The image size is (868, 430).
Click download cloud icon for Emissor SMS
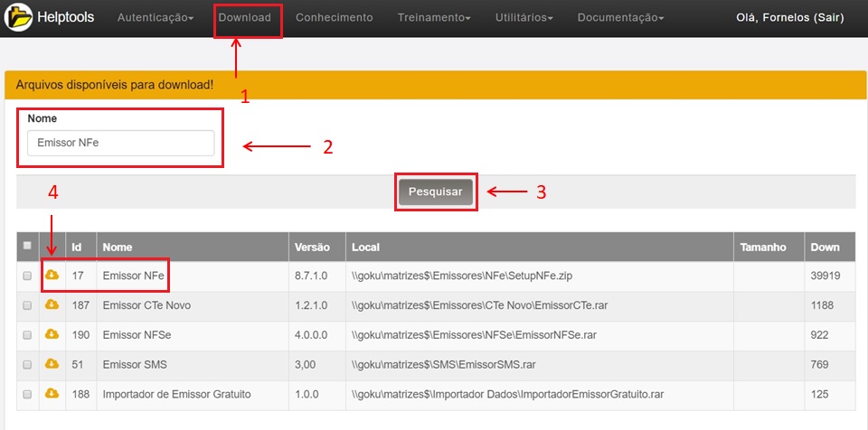point(52,364)
